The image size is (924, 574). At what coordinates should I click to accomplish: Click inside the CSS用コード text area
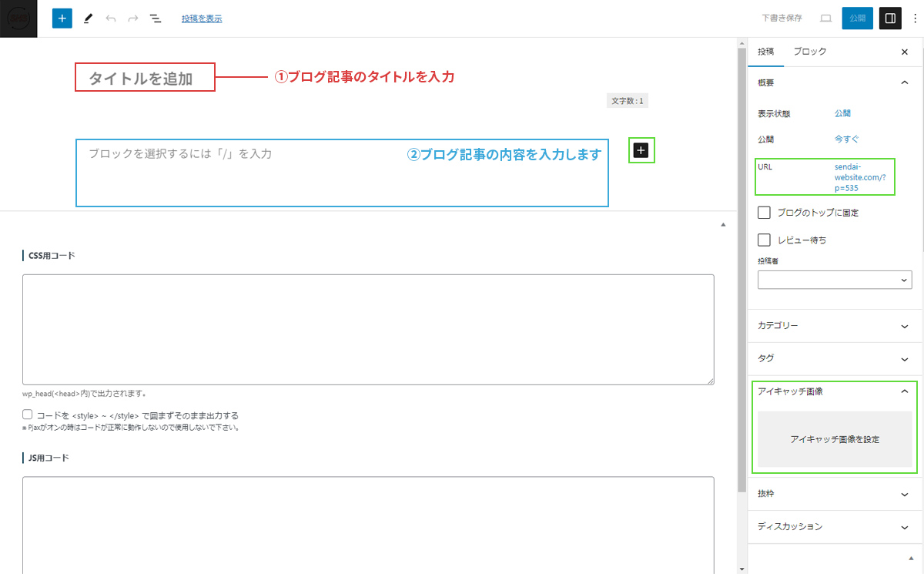pos(368,329)
